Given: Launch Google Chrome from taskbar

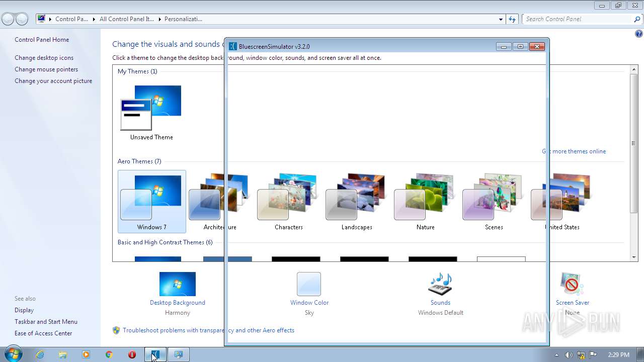Looking at the screenshot, I should [x=109, y=354].
